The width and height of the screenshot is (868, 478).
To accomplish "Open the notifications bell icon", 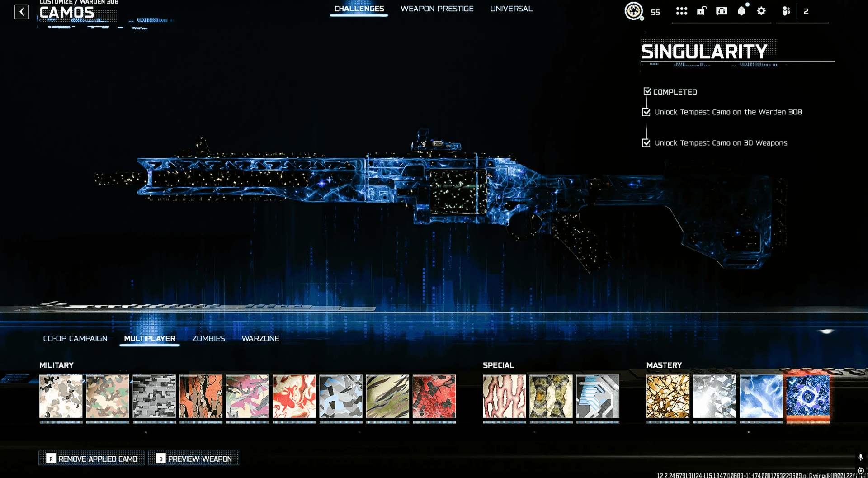I will (x=741, y=11).
